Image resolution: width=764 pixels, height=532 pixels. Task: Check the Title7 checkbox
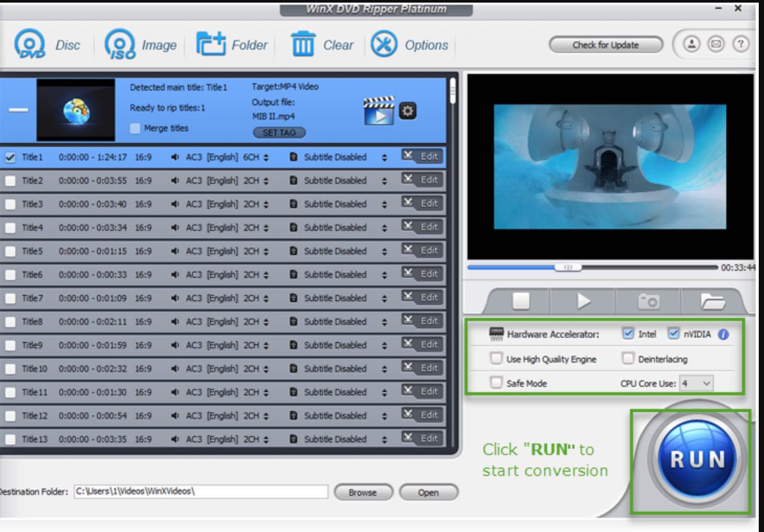tap(10, 298)
